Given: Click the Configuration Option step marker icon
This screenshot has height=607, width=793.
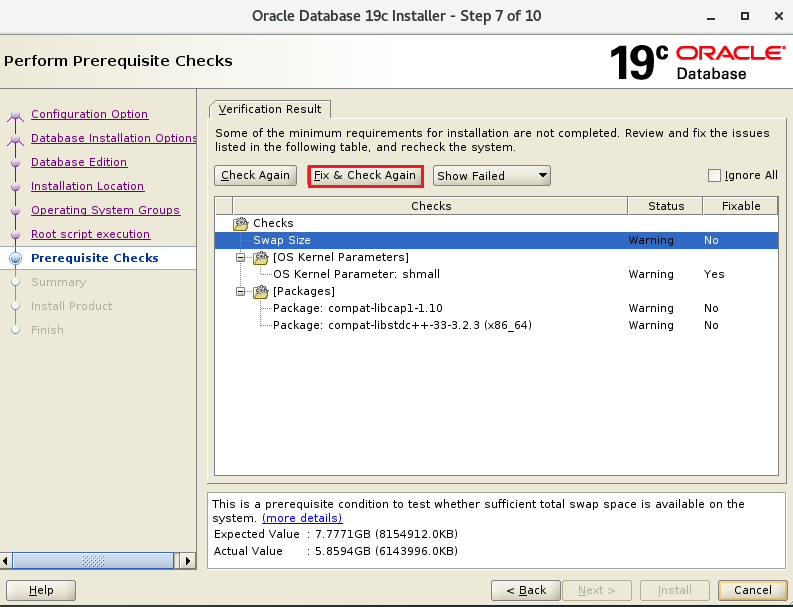Looking at the screenshot, I should click(x=15, y=115).
